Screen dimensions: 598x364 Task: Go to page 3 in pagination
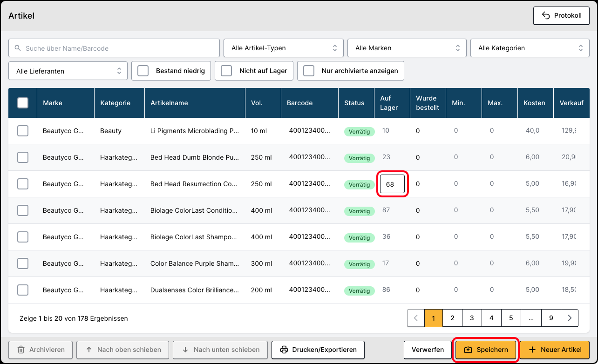tap(472, 318)
